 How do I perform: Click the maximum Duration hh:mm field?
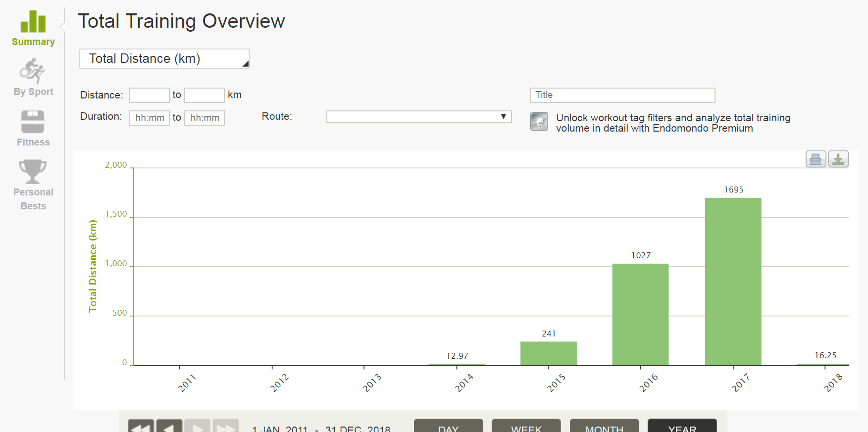coord(204,118)
